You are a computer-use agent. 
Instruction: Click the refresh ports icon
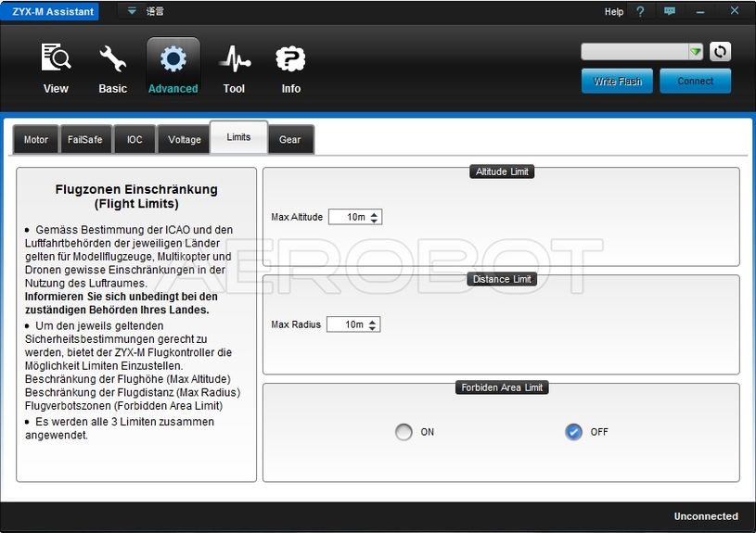click(721, 52)
